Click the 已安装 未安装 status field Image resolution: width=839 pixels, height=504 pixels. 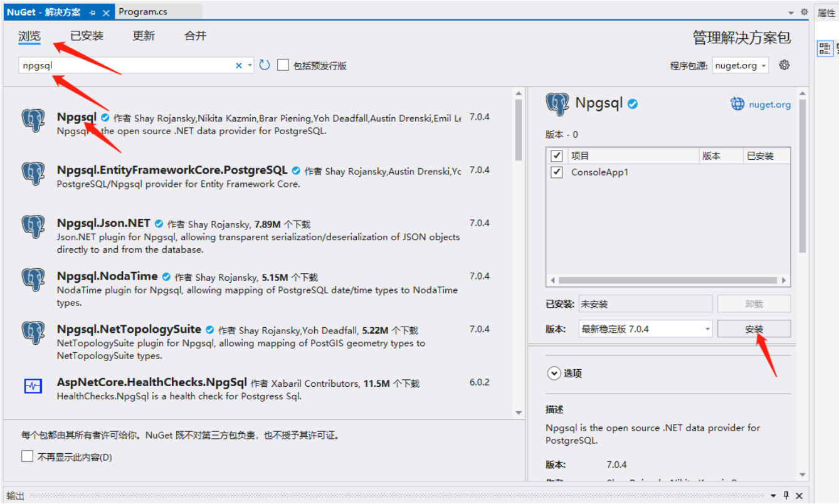[x=645, y=304]
